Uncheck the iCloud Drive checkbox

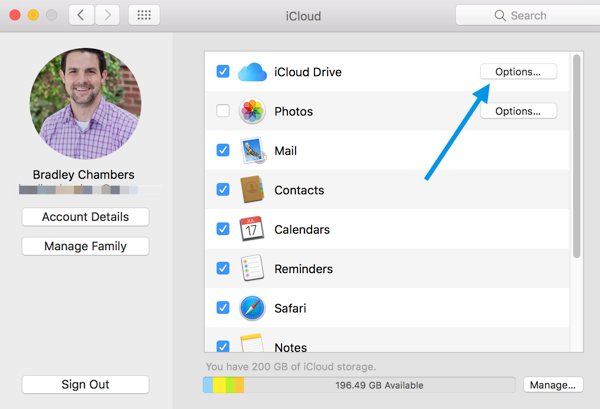(223, 71)
